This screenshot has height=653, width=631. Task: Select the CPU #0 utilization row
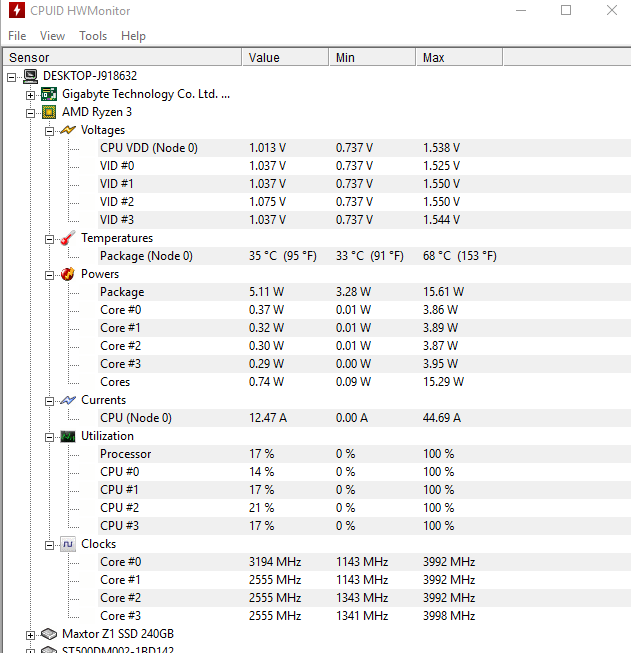point(364,472)
